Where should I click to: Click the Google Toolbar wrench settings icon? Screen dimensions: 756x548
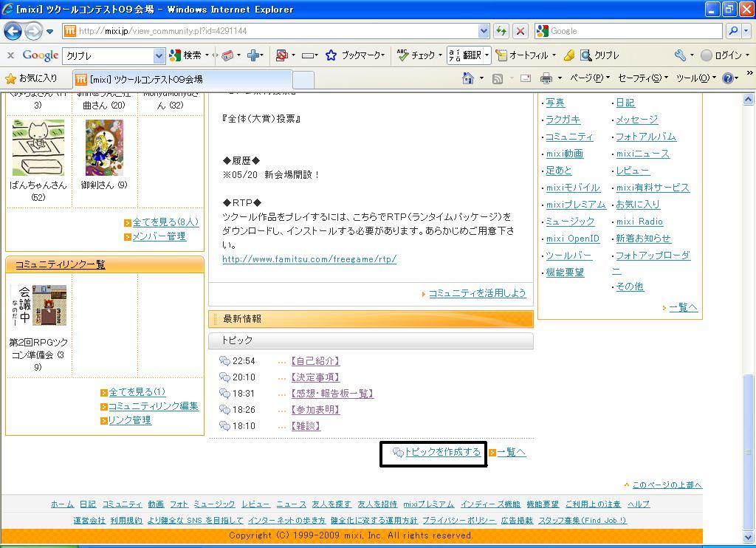(680, 55)
